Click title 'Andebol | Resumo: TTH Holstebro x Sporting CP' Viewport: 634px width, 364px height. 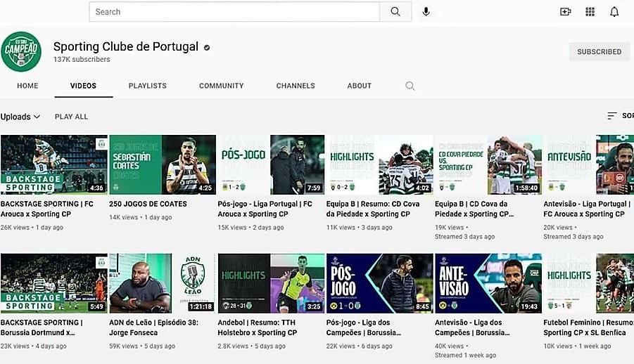[x=257, y=327]
